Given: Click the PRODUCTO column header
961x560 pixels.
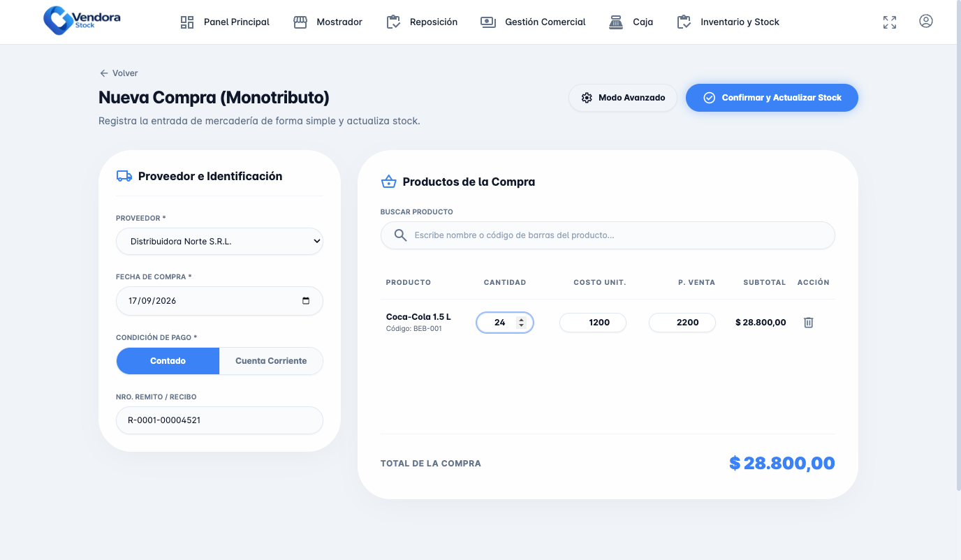Looking at the screenshot, I should coord(409,283).
